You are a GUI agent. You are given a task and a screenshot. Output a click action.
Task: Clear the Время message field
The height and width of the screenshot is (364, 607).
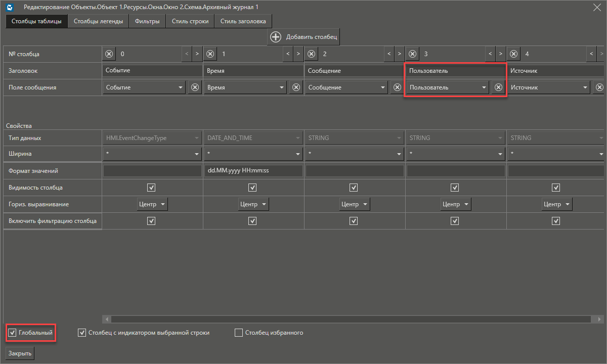point(296,87)
